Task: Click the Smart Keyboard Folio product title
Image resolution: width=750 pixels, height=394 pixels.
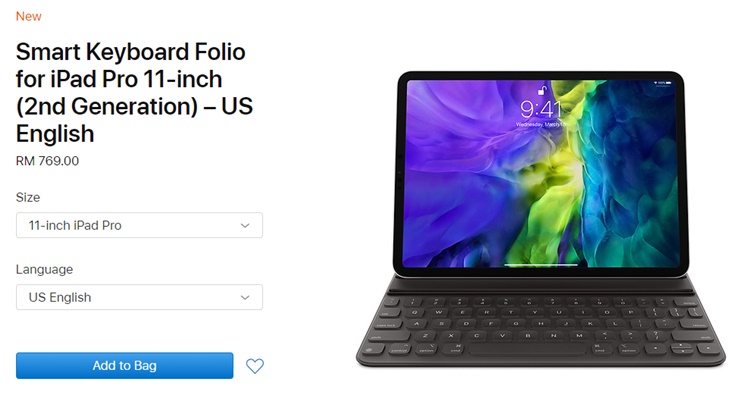Action: coord(134,93)
